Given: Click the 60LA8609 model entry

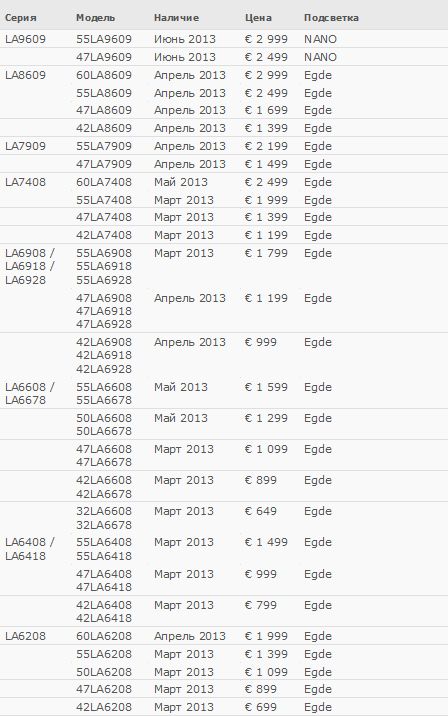Looking at the screenshot, I should (x=104, y=75).
